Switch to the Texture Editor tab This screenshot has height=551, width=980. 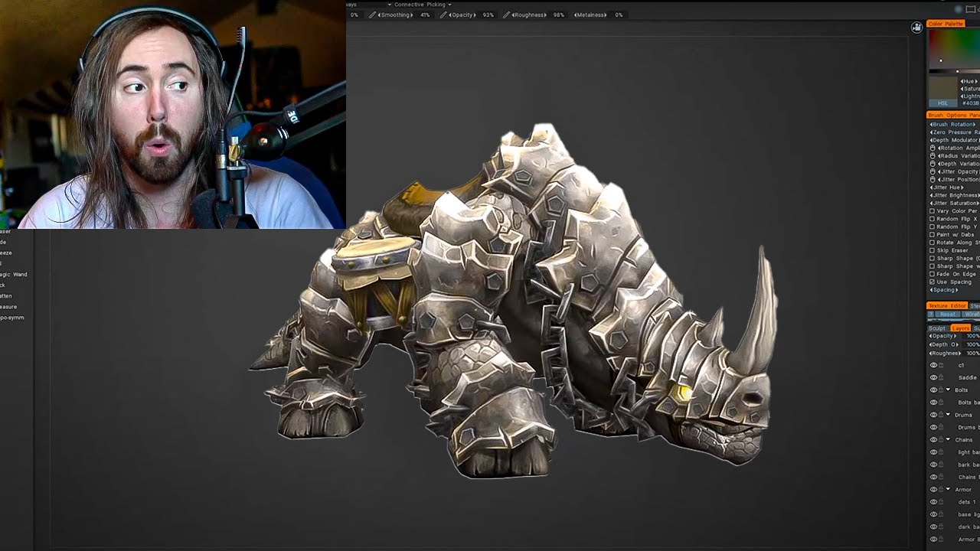[948, 306]
